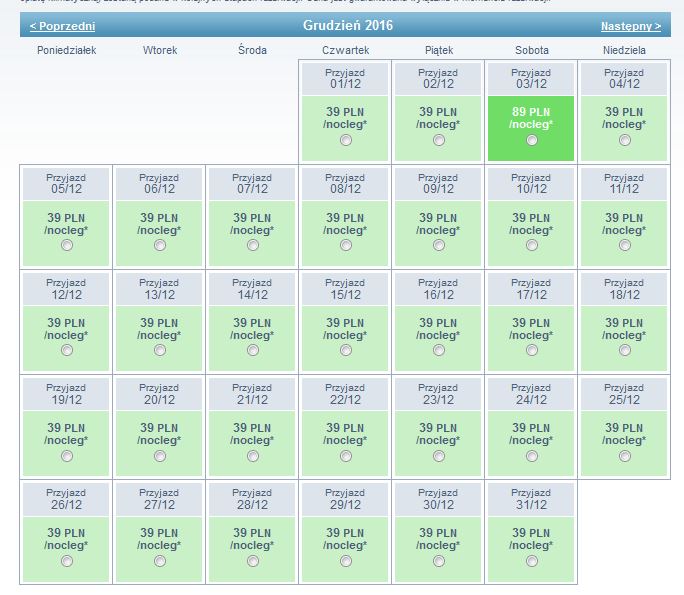Viewport: 684px width, 595px height.
Task: Select arrival radio button for 30/12
Action: pos(439,561)
